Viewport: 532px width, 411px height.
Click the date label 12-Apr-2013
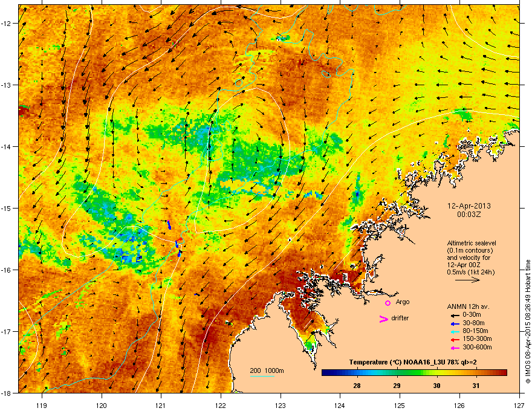click(469, 206)
